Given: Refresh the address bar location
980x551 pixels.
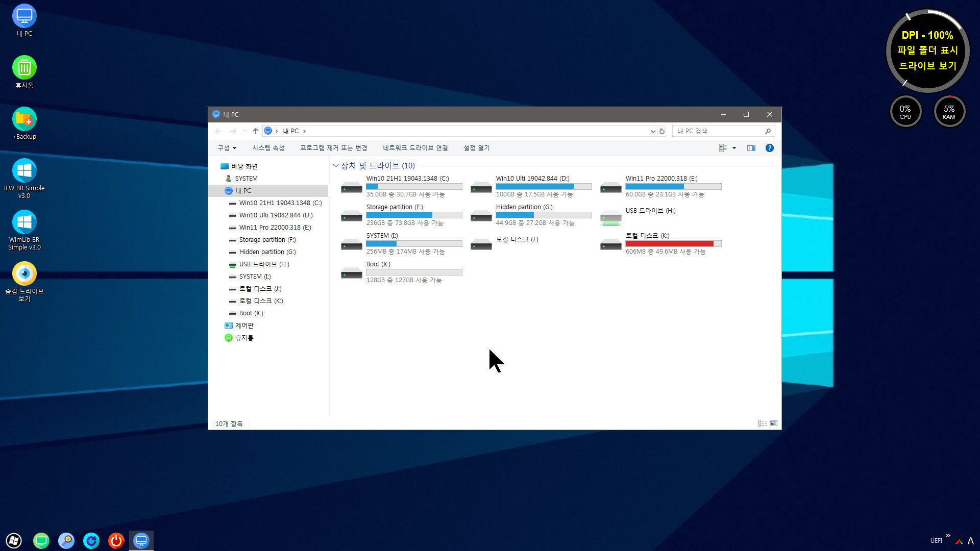Looking at the screenshot, I should coord(662,131).
